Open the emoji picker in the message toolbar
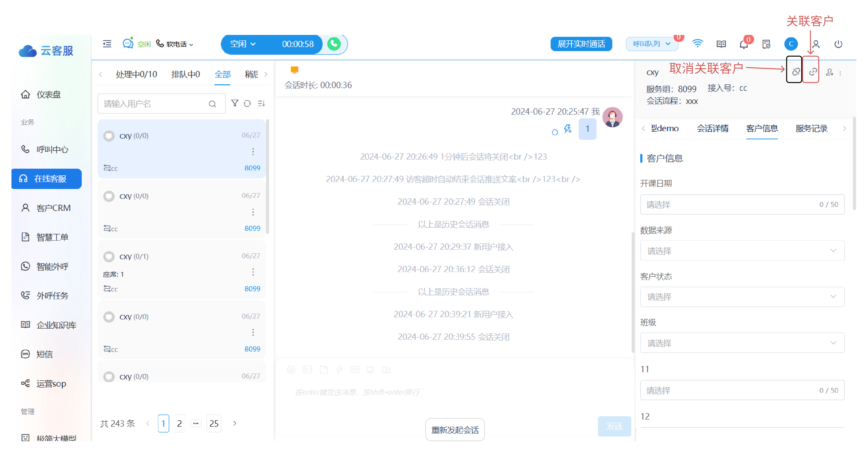This screenshot has width=868, height=453. click(291, 370)
